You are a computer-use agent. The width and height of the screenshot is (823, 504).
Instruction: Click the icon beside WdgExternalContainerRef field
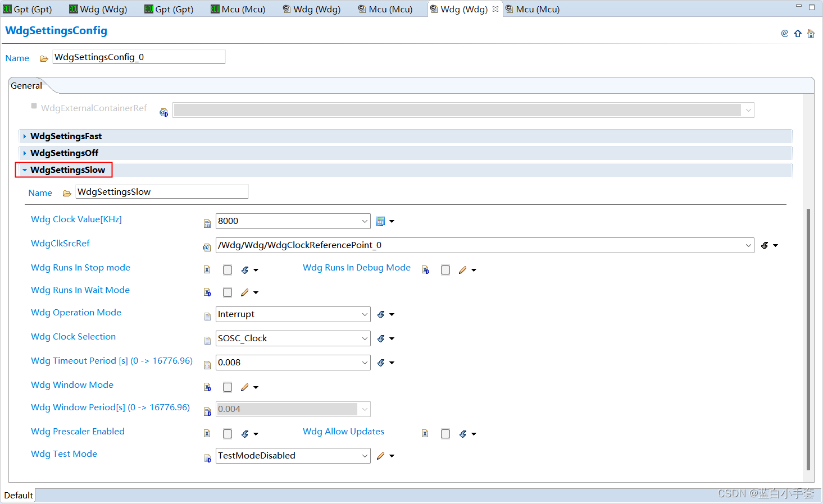coord(164,112)
